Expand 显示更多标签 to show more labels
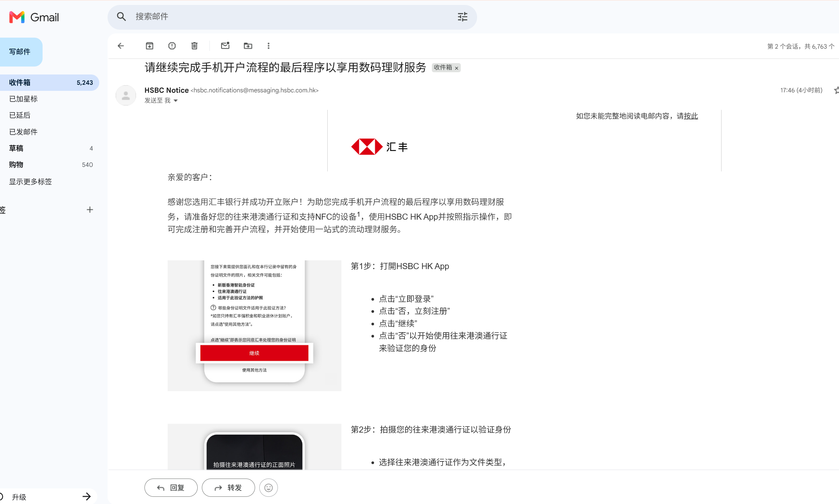 click(x=30, y=182)
